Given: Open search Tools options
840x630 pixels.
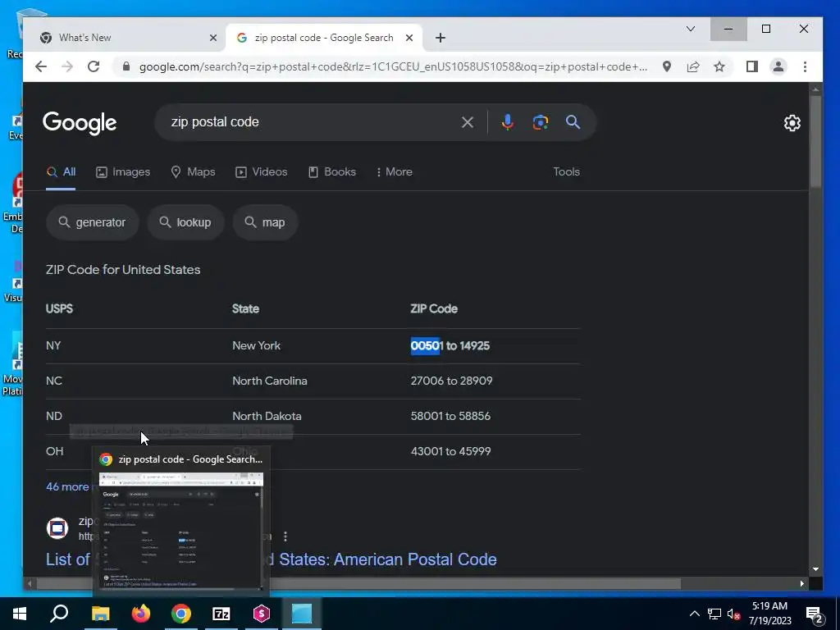Looking at the screenshot, I should tap(566, 172).
